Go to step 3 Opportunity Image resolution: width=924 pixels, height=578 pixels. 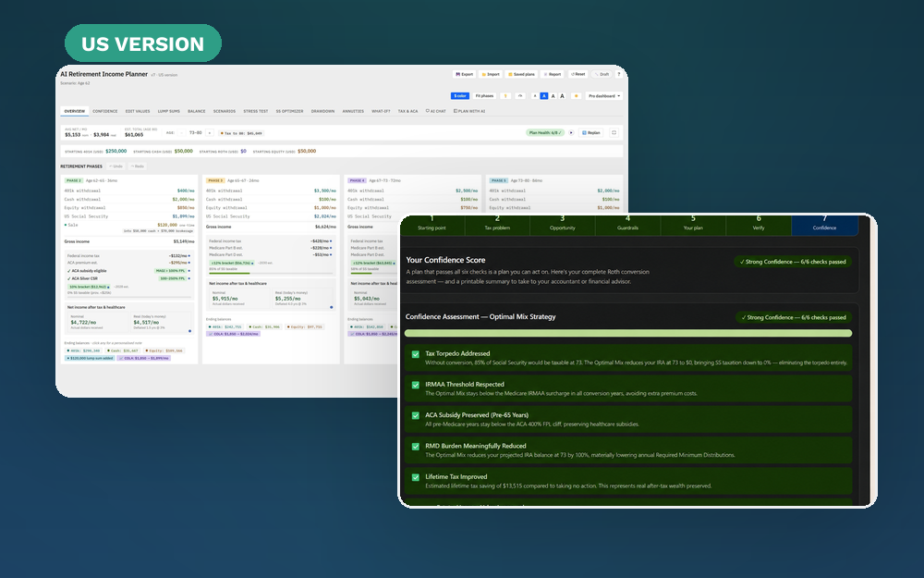point(562,224)
